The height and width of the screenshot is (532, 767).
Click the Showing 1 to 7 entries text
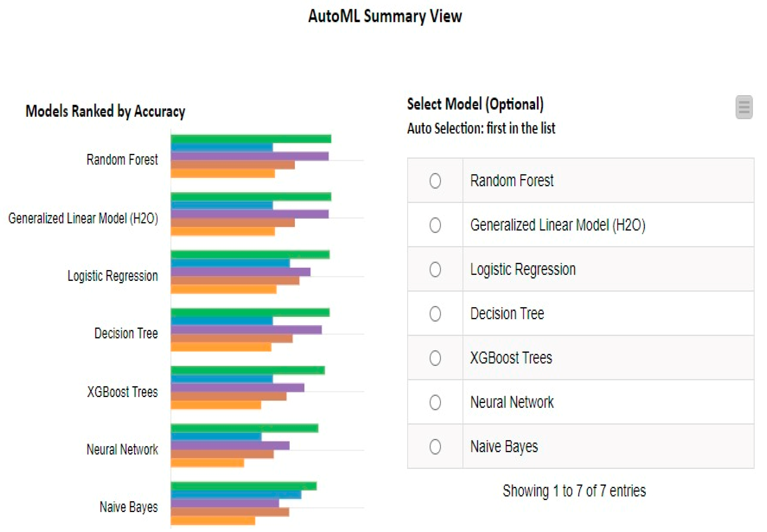[x=574, y=491]
